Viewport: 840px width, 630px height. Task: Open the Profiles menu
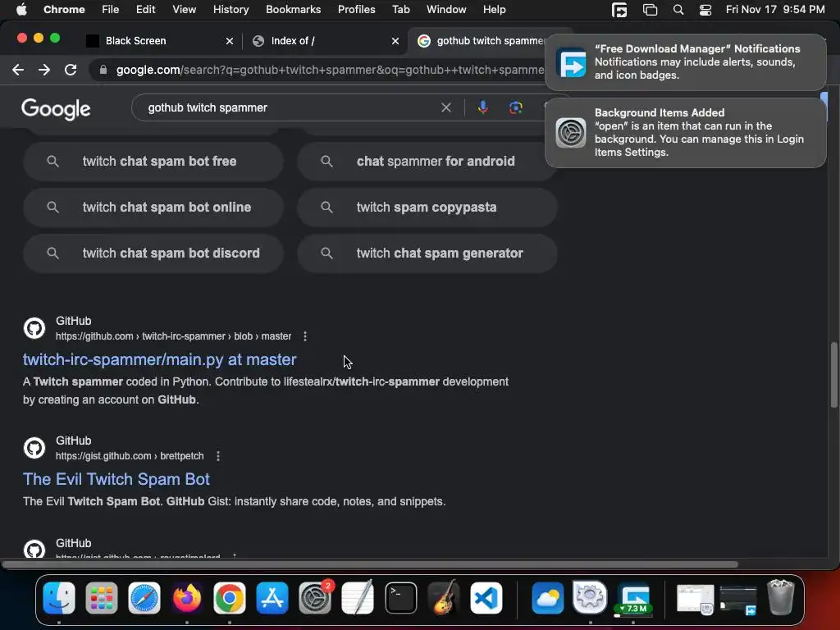[356, 9]
